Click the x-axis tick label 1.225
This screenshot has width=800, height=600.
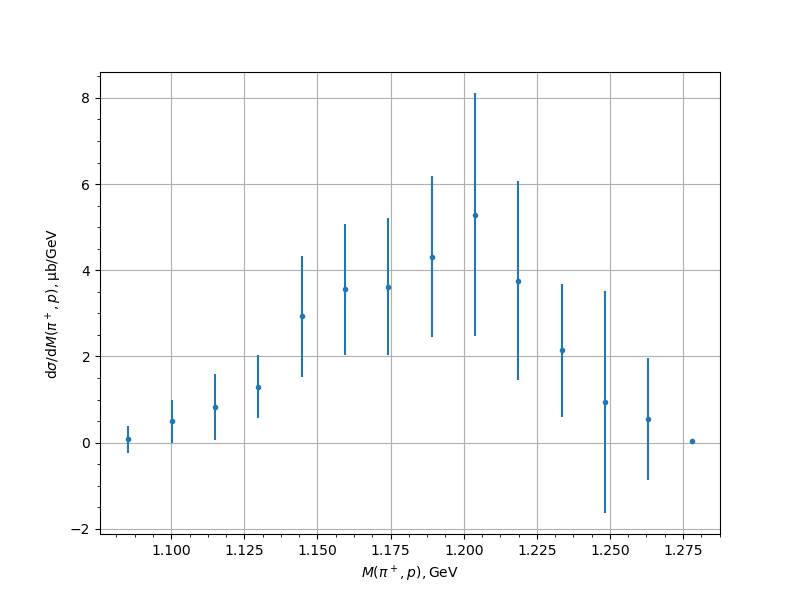537,551
